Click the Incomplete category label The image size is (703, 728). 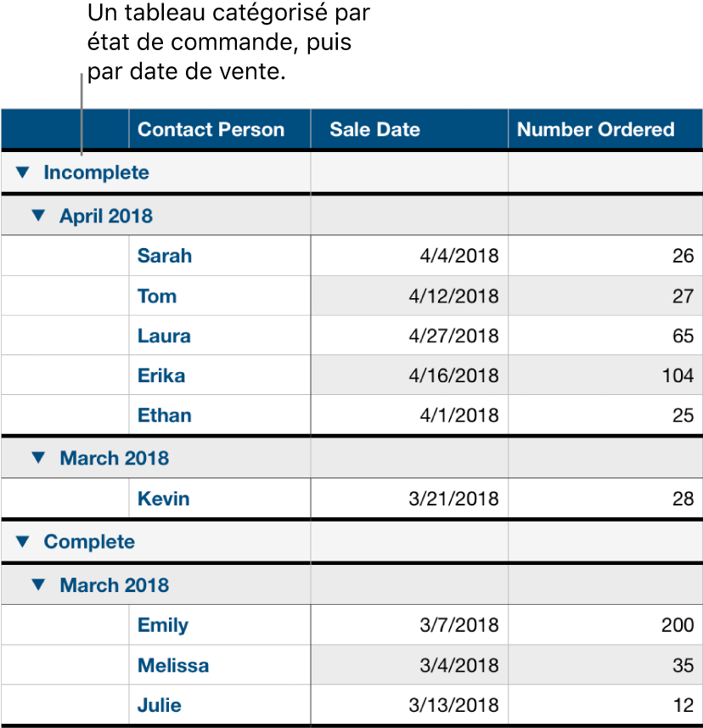pos(96,172)
